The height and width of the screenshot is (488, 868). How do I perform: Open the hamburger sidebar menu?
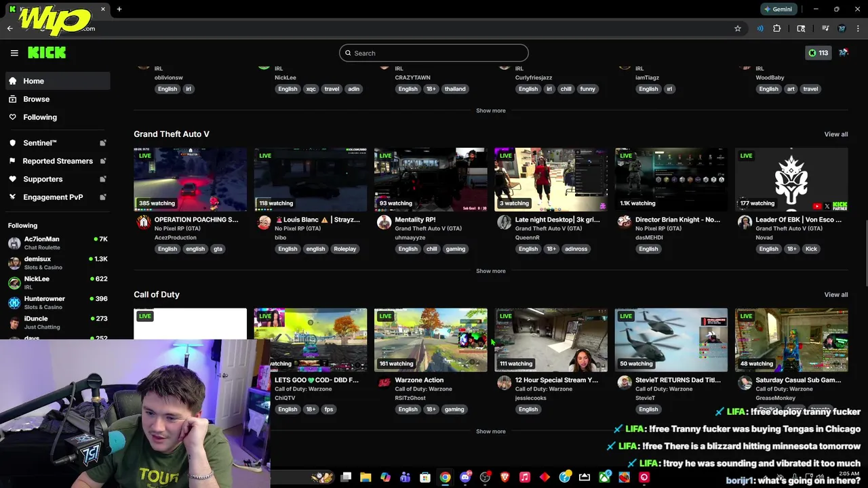pyautogui.click(x=14, y=53)
